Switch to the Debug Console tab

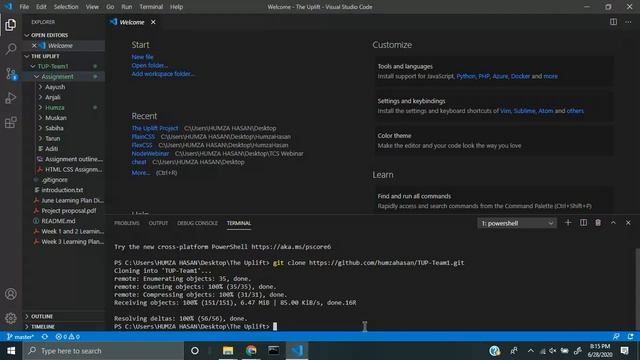[198, 223]
